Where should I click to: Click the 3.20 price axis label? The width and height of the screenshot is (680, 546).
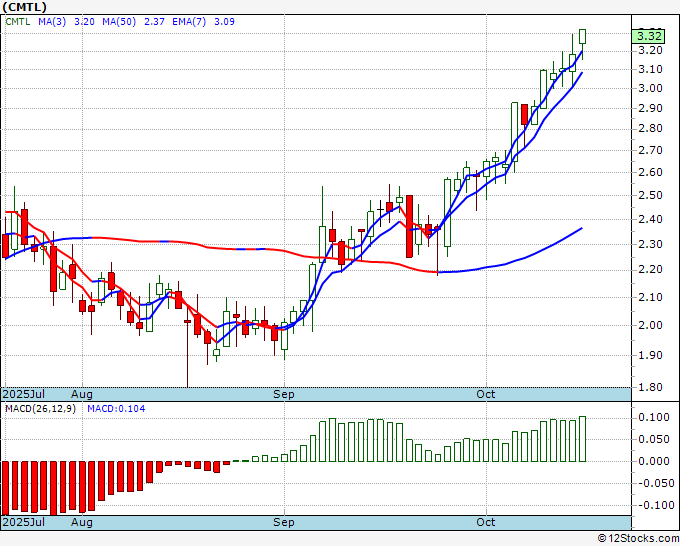click(x=651, y=50)
